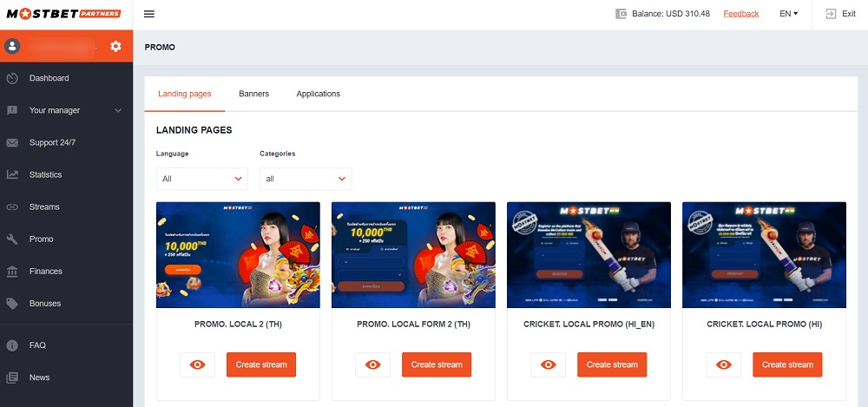Screen dimensions: 868x407
Task: Switch to the Banners tab
Action: [253, 94]
